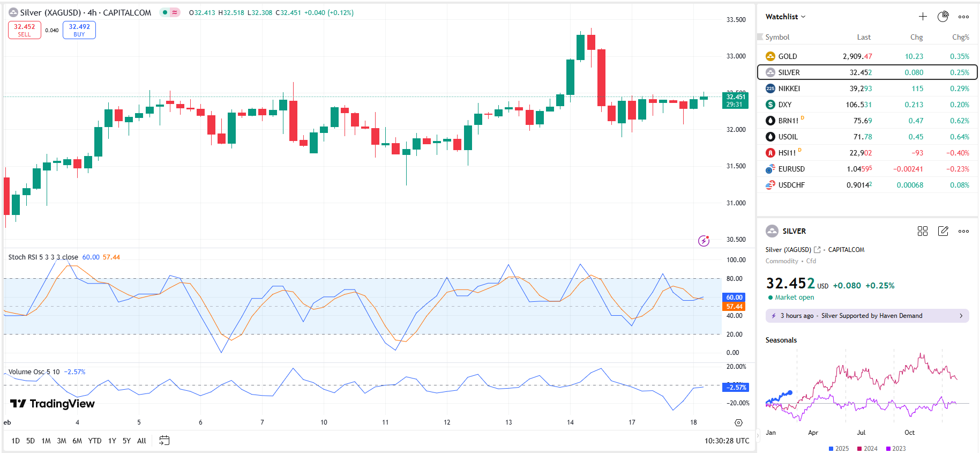Click the grid layout icon beside SILVER
The image size is (980, 453).
(x=922, y=231)
